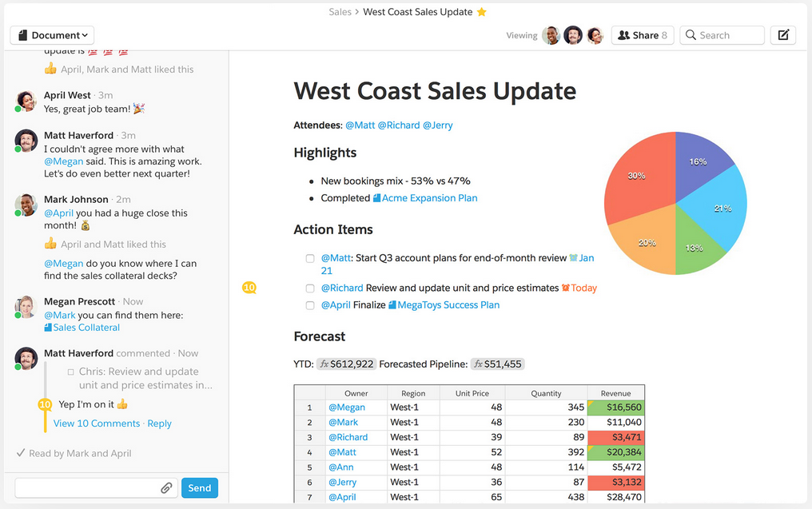The height and width of the screenshot is (509, 812).
Task: Go to Sales breadcrumb folder
Action: [x=340, y=12]
